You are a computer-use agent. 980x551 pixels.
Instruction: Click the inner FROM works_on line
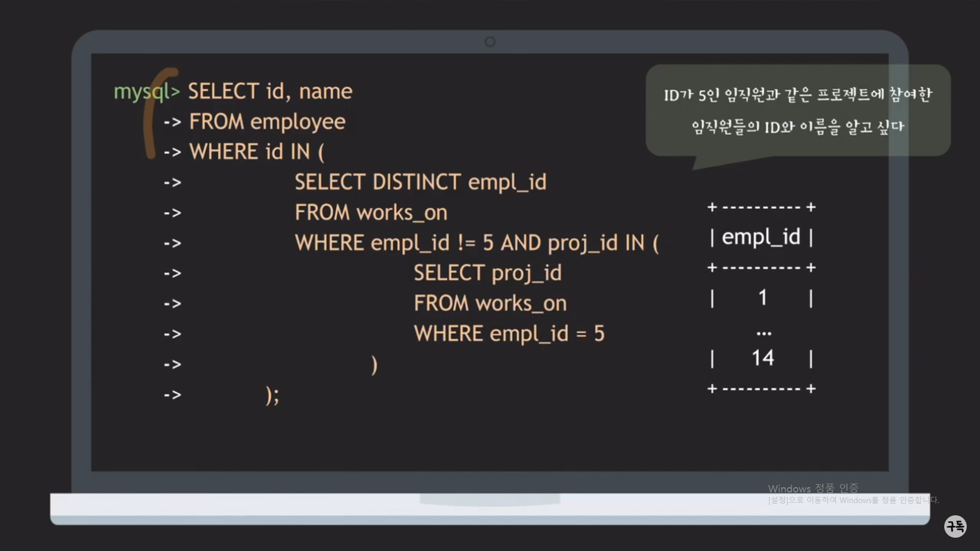[x=490, y=304]
